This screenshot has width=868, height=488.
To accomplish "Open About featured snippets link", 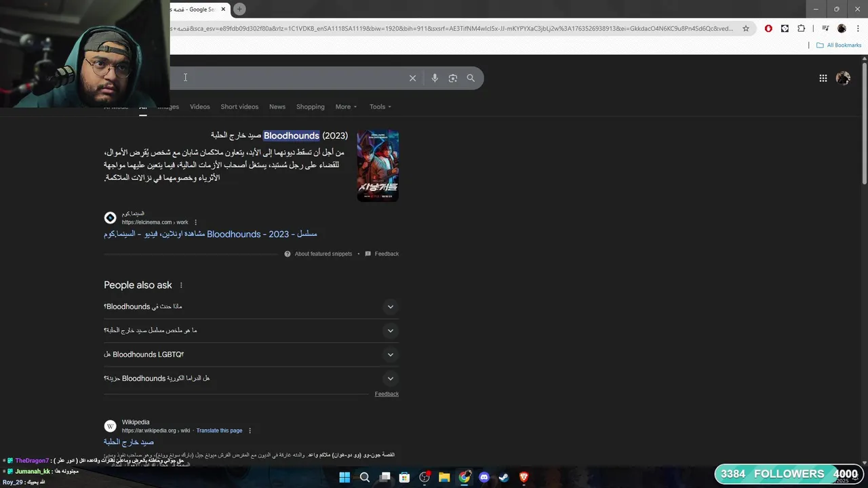I will pyautogui.click(x=323, y=253).
